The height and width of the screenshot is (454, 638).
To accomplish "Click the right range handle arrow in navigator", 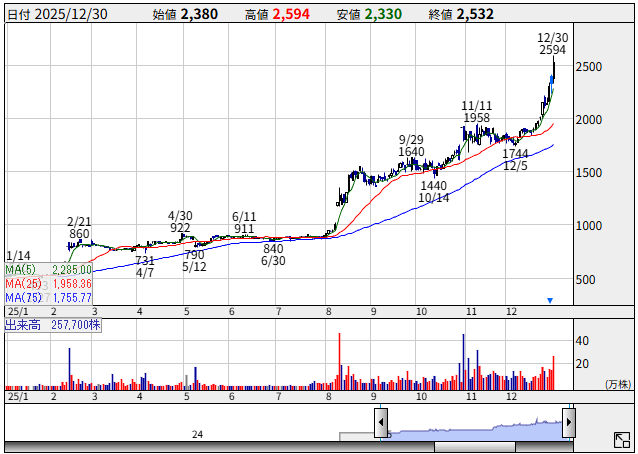I will pos(569,423).
